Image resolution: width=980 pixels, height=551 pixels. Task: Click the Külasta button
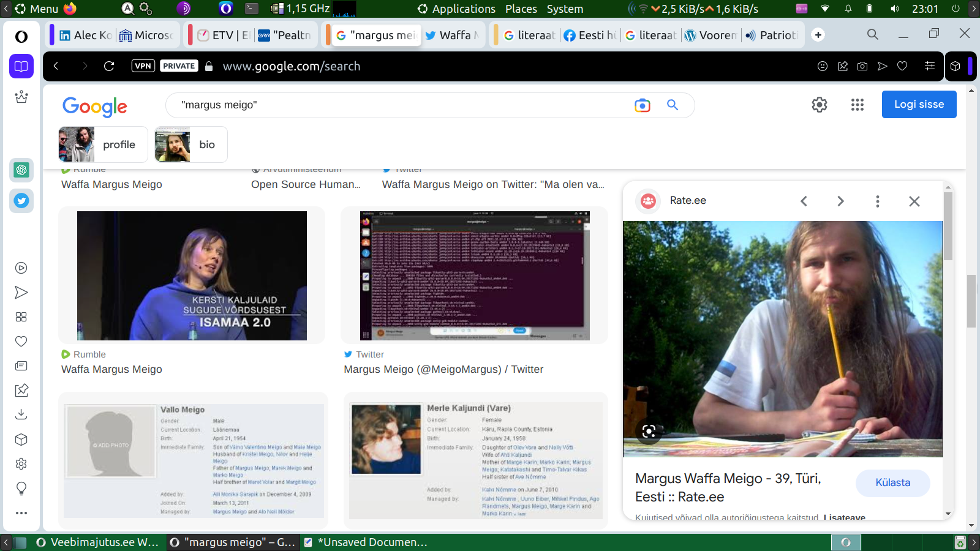892,482
